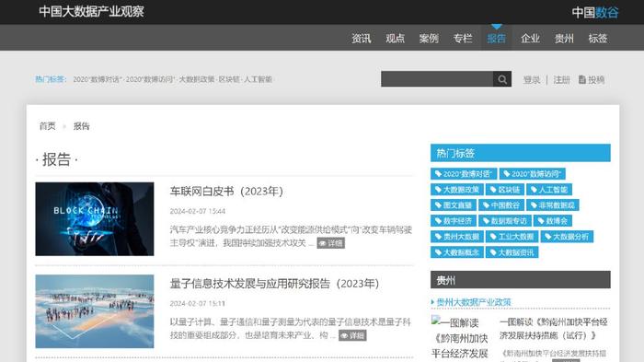Click the 贵州大数据 tag
The width and height of the screenshot is (644, 362).
(457, 237)
